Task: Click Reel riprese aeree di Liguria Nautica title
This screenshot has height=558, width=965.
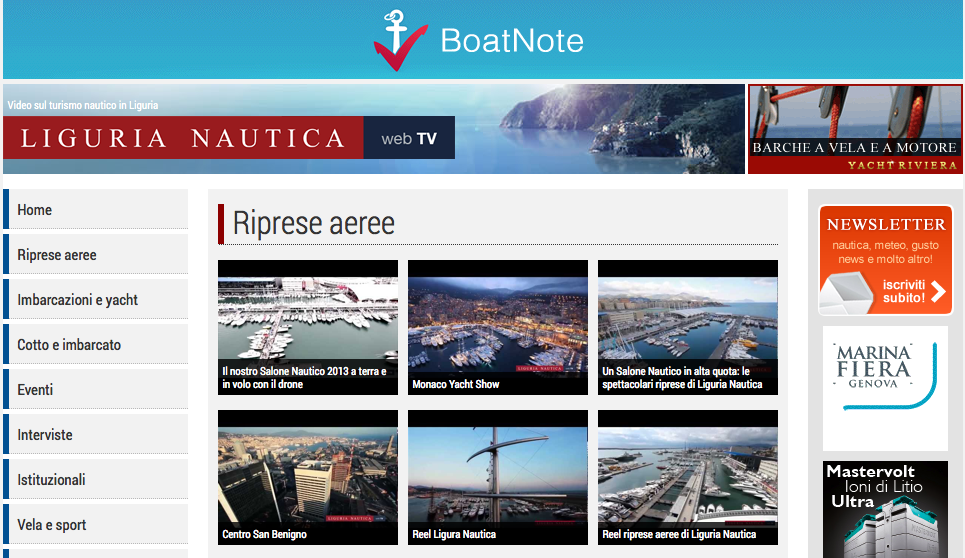Action: coord(679,534)
